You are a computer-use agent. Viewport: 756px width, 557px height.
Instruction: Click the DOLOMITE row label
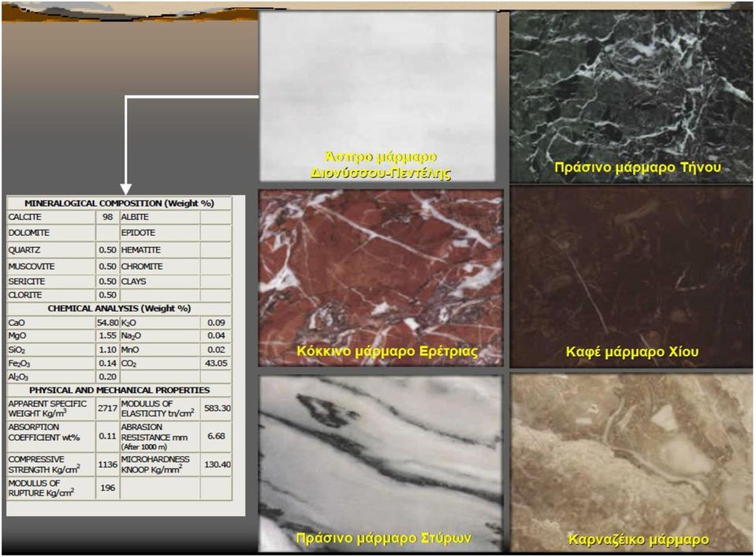(x=28, y=233)
